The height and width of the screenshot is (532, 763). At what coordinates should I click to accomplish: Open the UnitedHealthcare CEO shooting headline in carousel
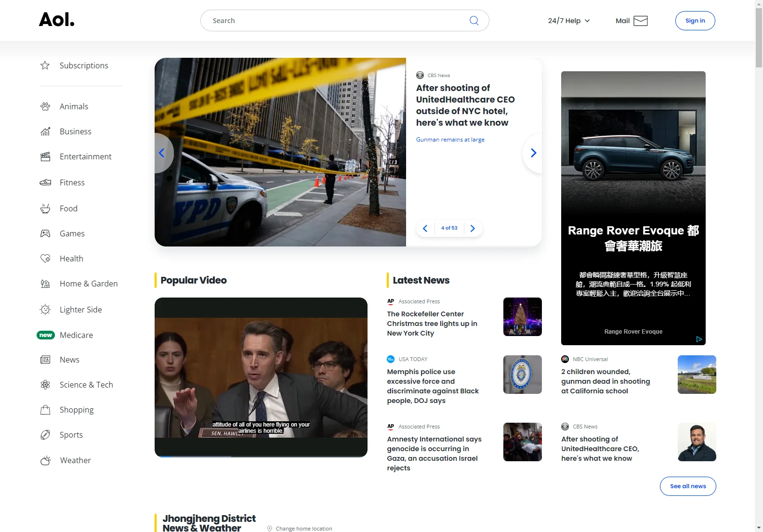465,105
